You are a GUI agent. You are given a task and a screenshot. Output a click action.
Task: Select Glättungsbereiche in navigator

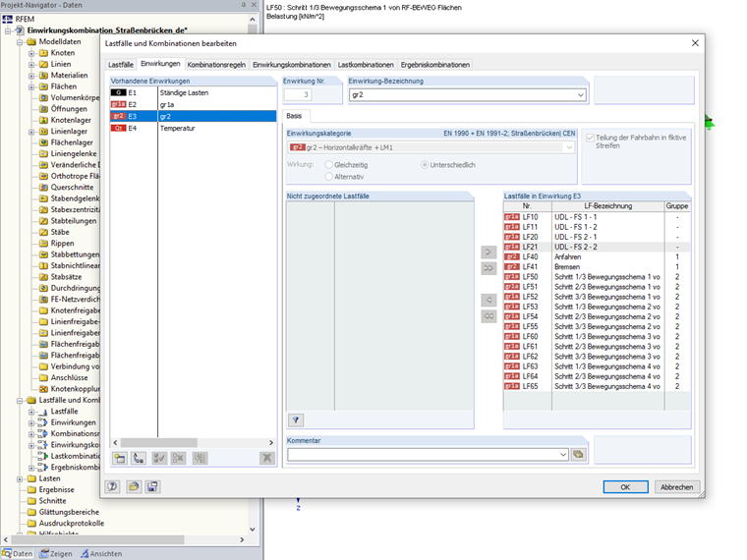69,512
